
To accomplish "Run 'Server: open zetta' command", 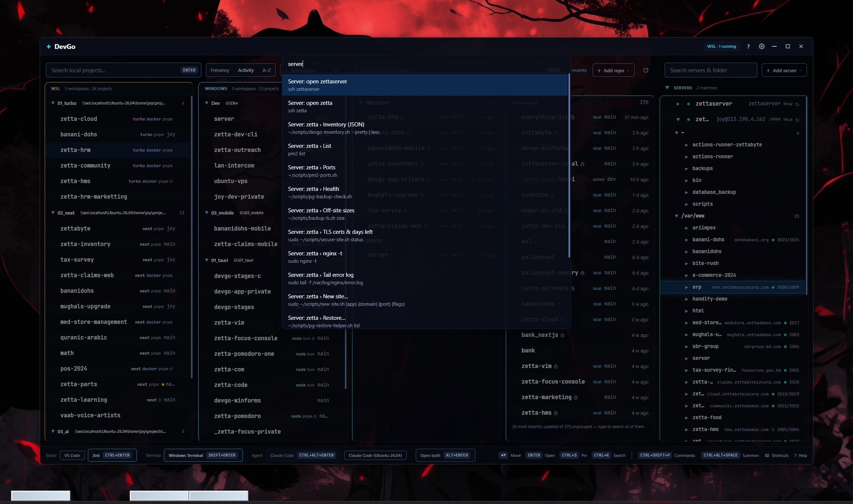I will pos(425,106).
